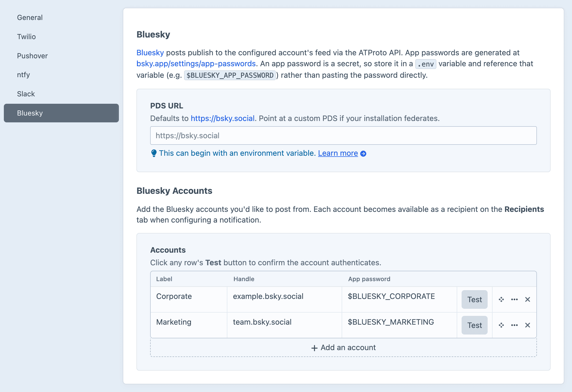Click the bold Recipients word
Image resolution: width=572 pixels, height=392 pixels.
[524, 209]
